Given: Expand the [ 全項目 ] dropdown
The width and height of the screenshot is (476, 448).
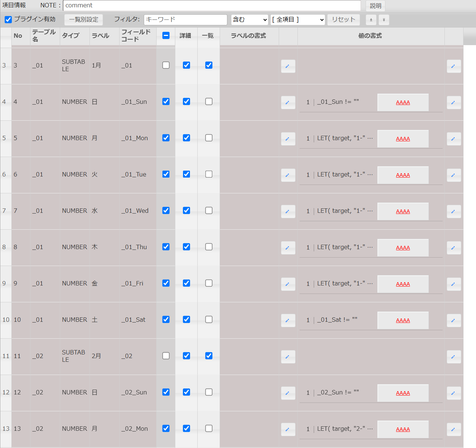Looking at the screenshot, I should 298,20.
